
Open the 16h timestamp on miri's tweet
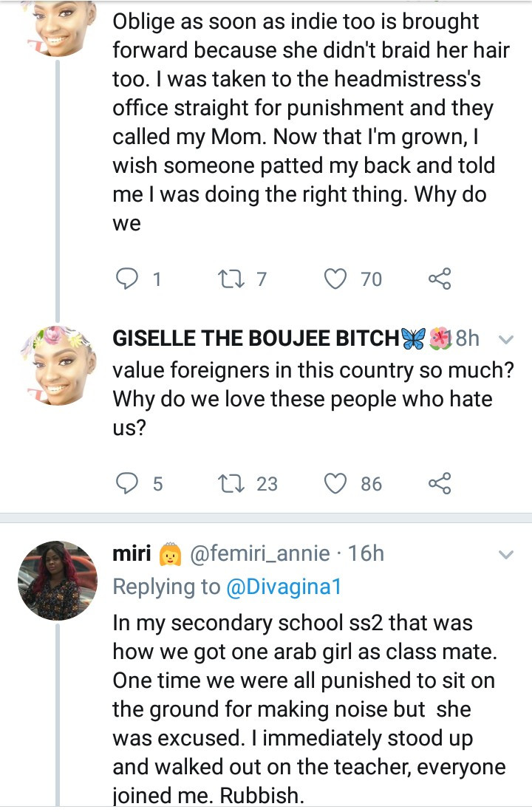pyautogui.click(x=366, y=553)
